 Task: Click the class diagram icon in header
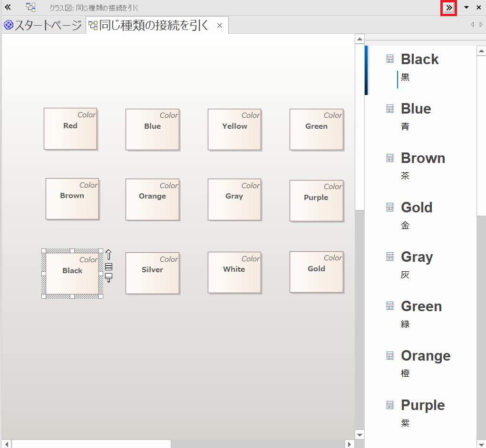click(31, 8)
